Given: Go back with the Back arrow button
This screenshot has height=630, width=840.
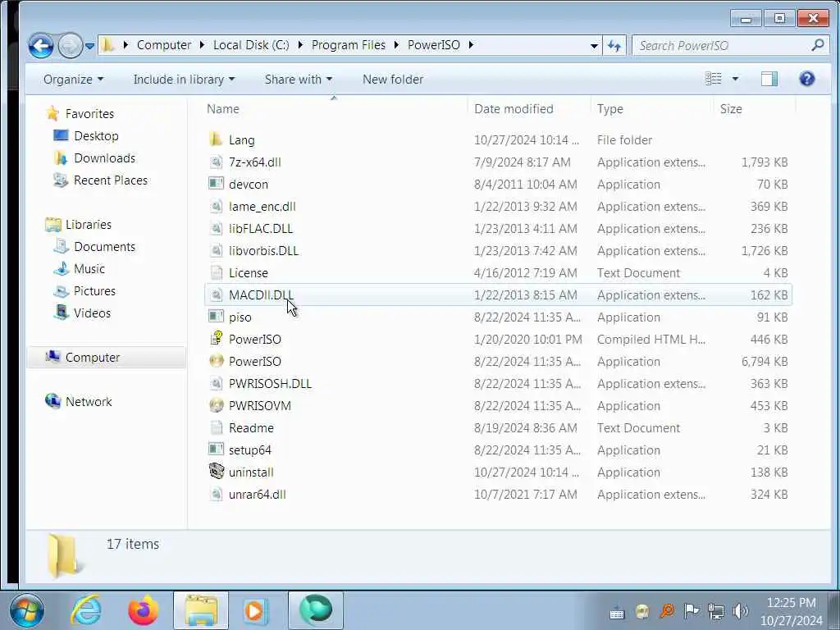Looking at the screenshot, I should click(41, 46).
